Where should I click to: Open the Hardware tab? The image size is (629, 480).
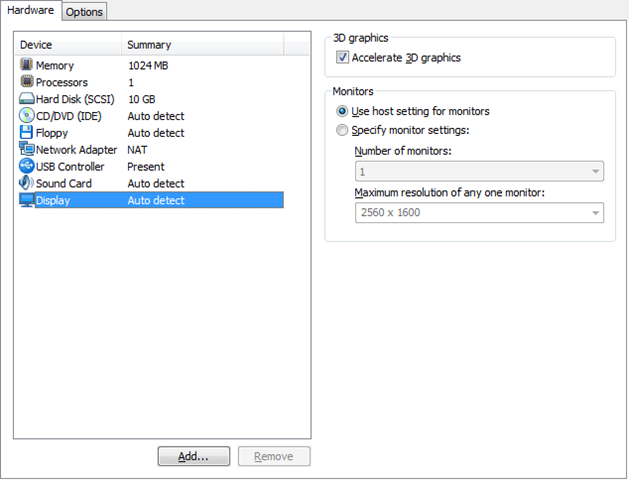[x=30, y=10]
